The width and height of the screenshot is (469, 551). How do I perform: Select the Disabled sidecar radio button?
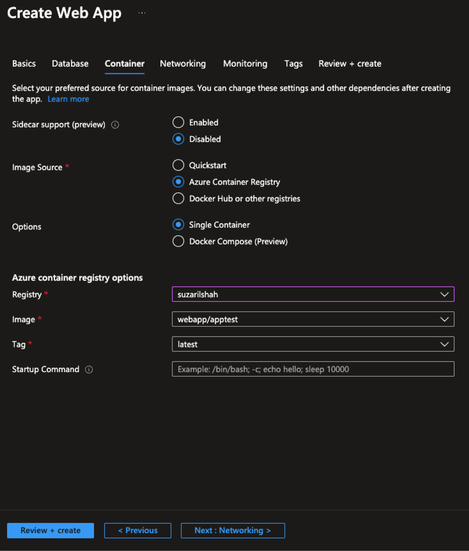(178, 139)
